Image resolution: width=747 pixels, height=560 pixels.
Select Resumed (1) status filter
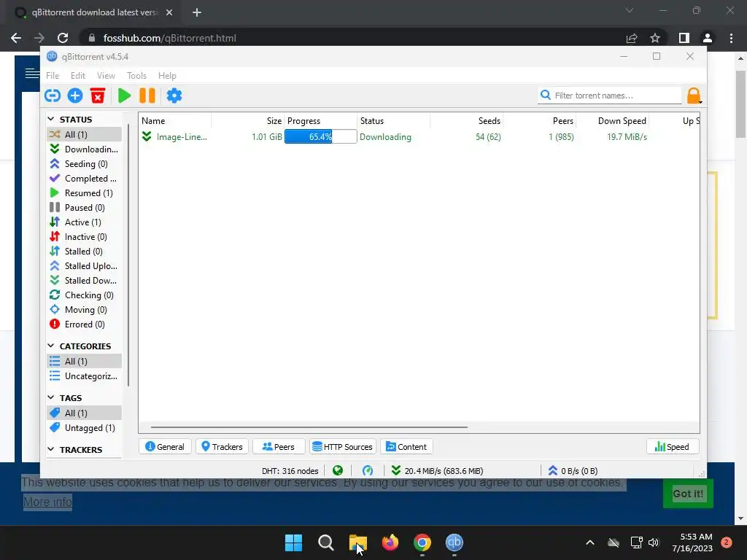click(85, 192)
